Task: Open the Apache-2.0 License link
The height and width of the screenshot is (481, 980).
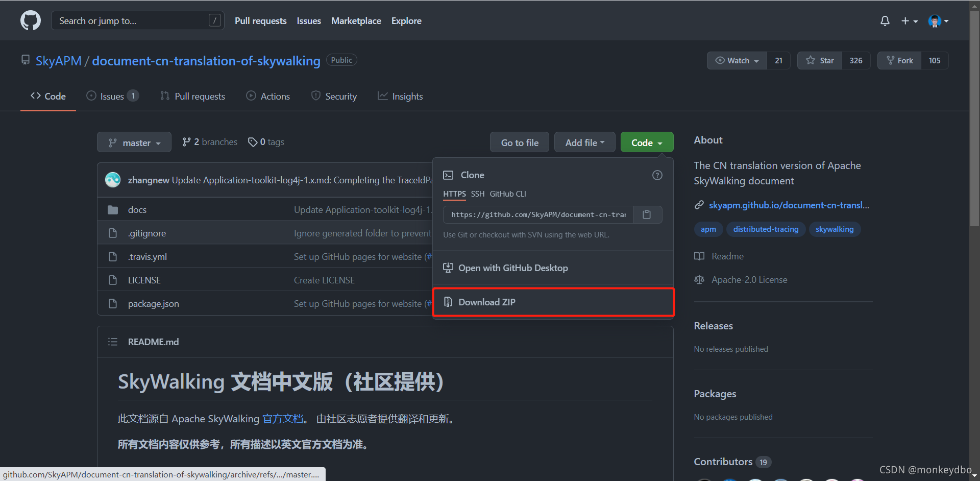Action: pyautogui.click(x=749, y=280)
